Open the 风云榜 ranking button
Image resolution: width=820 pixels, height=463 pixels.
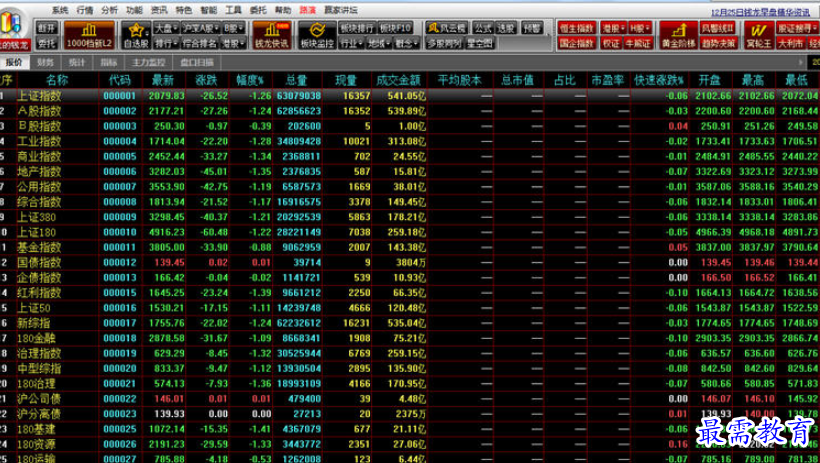coord(446,28)
